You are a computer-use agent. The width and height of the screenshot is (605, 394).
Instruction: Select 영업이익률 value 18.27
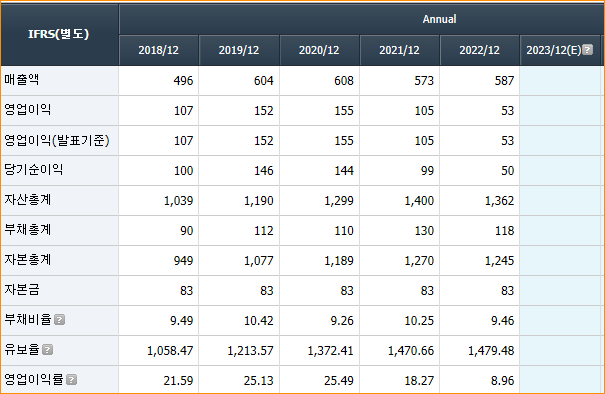[x=419, y=381]
